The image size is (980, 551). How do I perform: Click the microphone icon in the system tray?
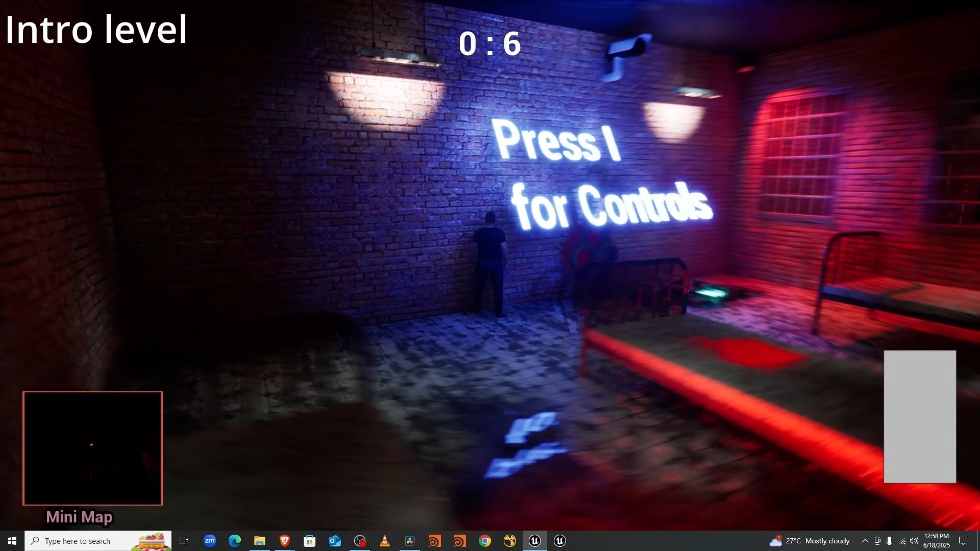pyautogui.click(x=890, y=541)
